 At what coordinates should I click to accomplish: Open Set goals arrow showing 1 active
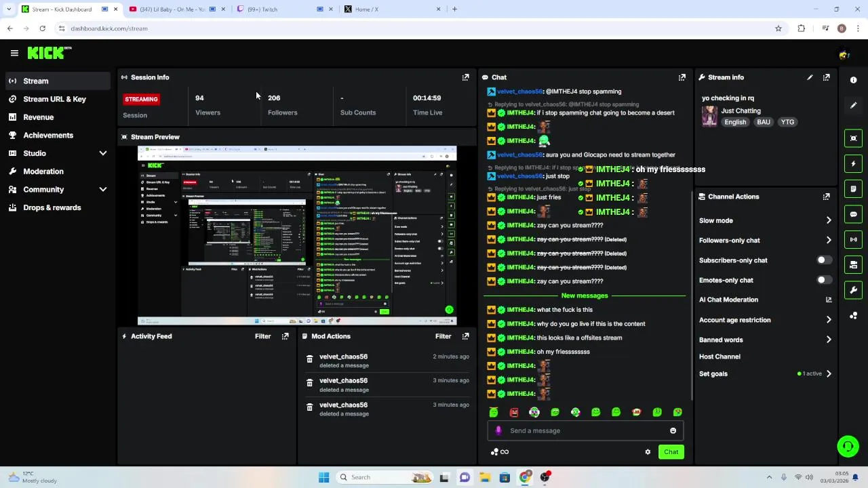(x=829, y=373)
